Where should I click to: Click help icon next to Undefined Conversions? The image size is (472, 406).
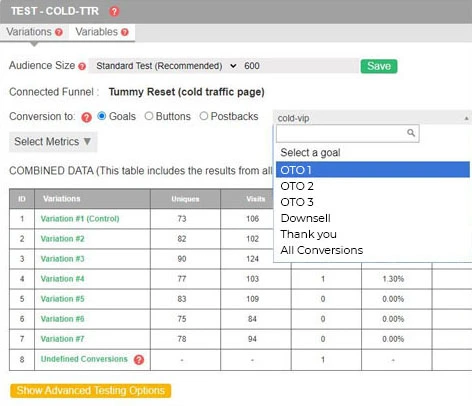pos(139,360)
